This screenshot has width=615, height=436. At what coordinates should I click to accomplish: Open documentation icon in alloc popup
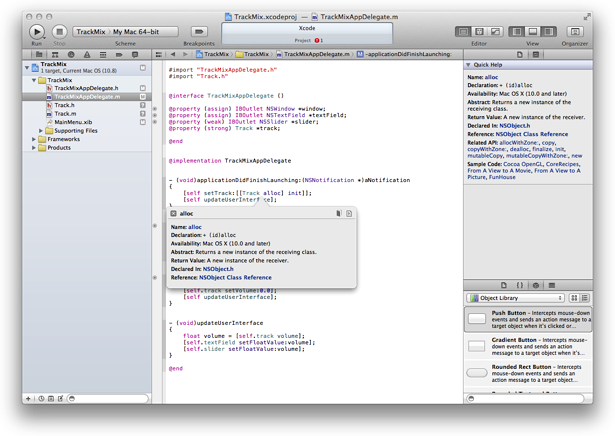coord(349,213)
